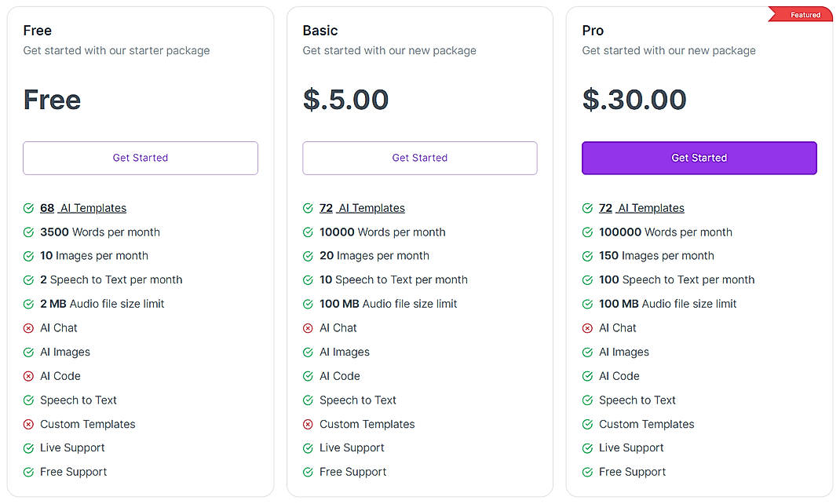Click the red AI Chat cross icon in Basic plan
Screen dimensions: 840x504
point(307,328)
